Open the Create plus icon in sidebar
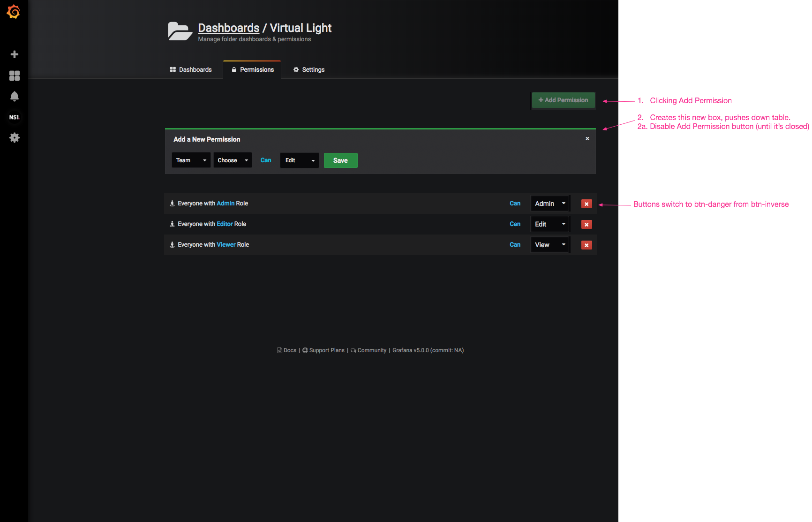812x522 pixels. pos(14,54)
